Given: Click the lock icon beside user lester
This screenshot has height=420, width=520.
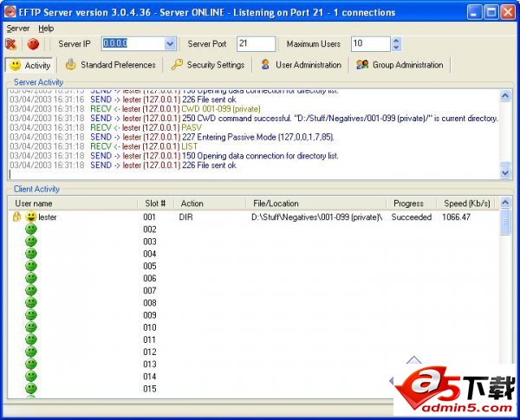Looking at the screenshot, I should 16,216.
